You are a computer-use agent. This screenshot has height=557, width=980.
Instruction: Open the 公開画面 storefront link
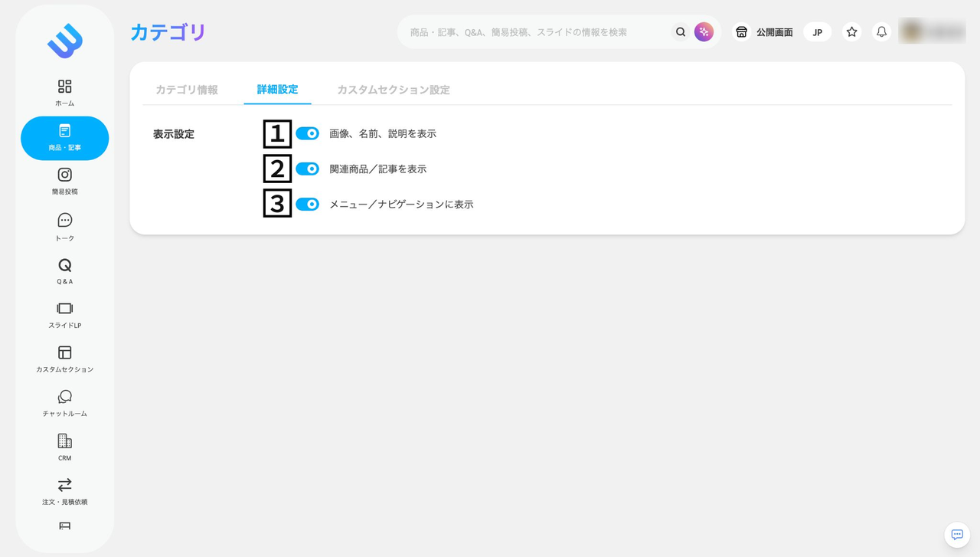coord(764,32)
